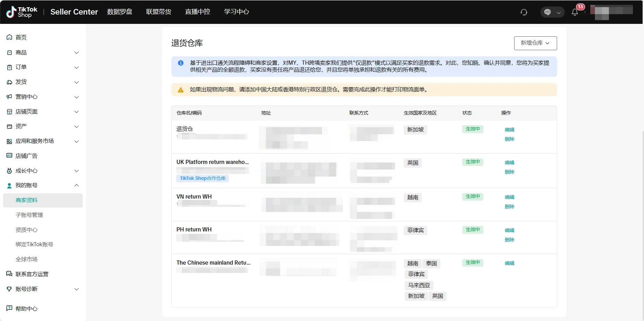Viewport: 644px width, 321px height.
Task: Click the TikTok Shop logo
Action: (22, 12)
